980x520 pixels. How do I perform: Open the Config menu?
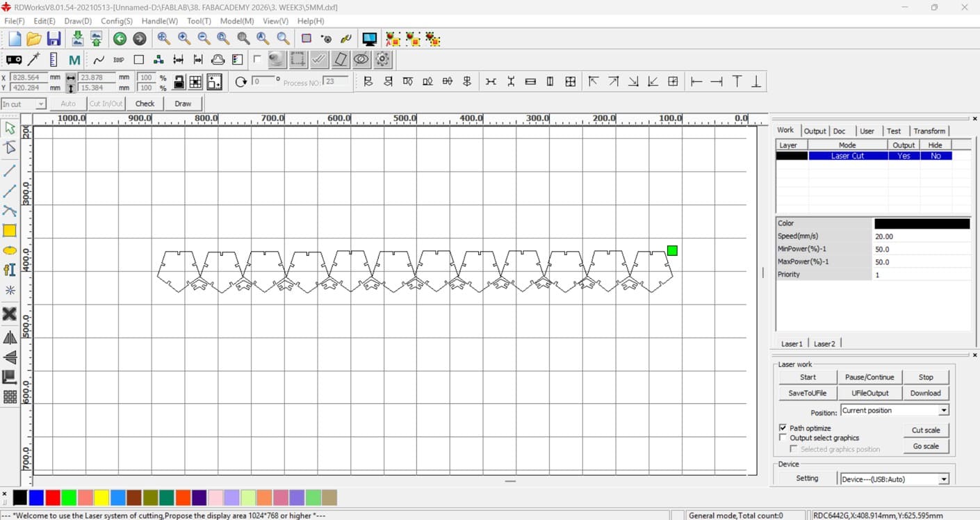[117, 21]
